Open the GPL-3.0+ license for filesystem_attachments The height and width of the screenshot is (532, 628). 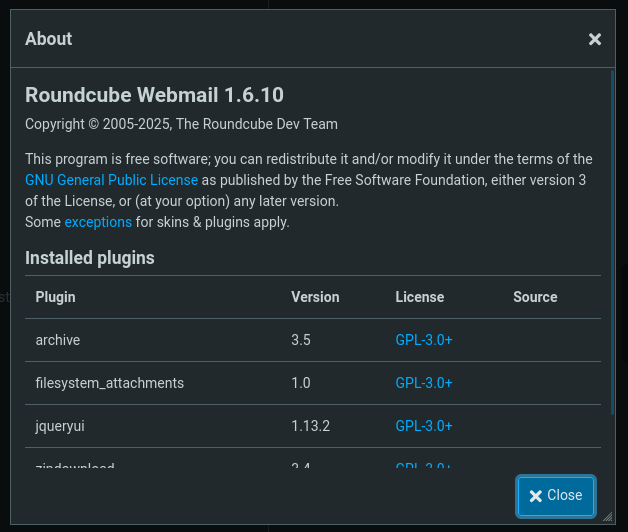point(424,383)
